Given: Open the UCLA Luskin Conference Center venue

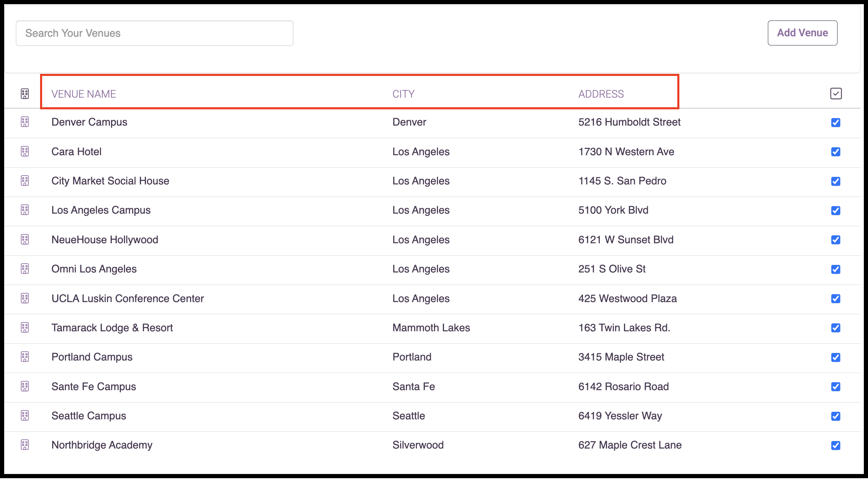Looking at the screenshot, I should (128, 298).
